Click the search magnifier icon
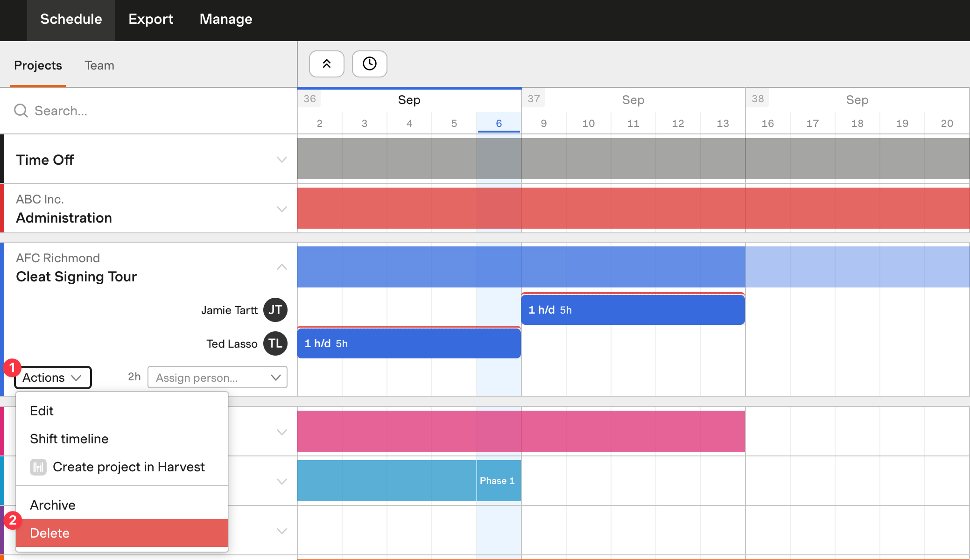This screenshot has width=970, height=560. pyautogui.click(x=21, y=110)
